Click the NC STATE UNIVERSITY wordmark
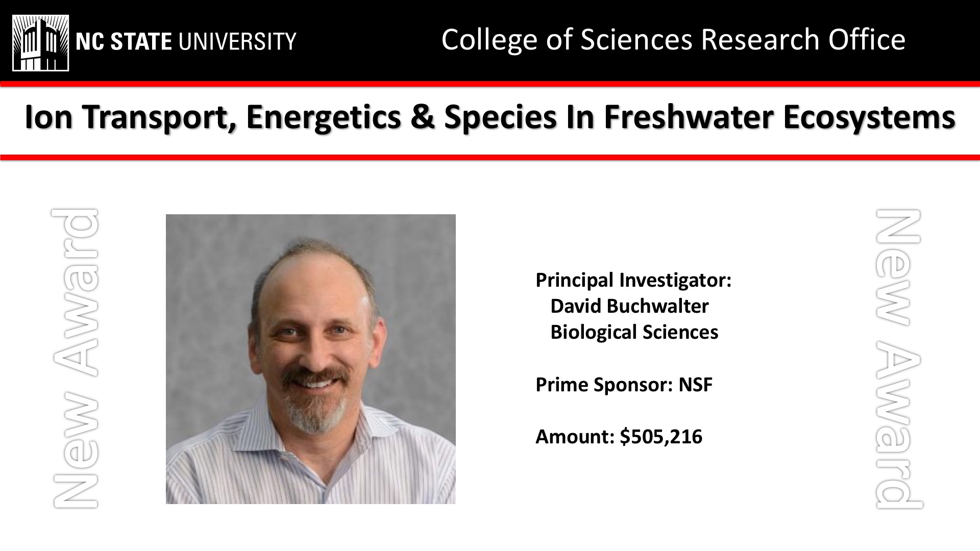The image size is (980, 551). [186, 41]
